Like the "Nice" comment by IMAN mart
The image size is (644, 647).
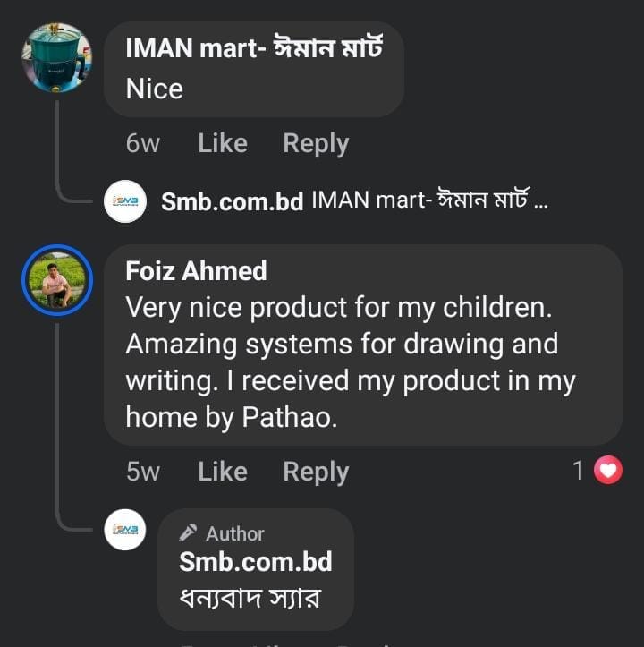(x=223, y=143)
